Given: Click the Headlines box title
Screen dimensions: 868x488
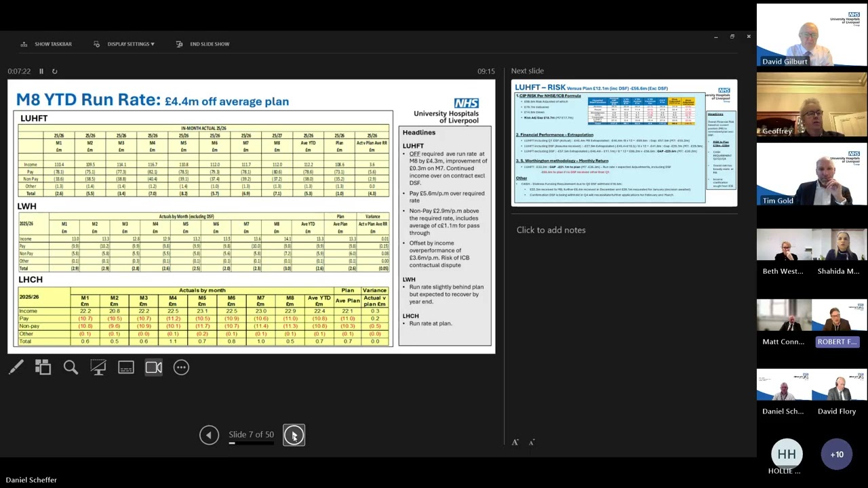Looking at the screenshot, I should click(419, 132).
